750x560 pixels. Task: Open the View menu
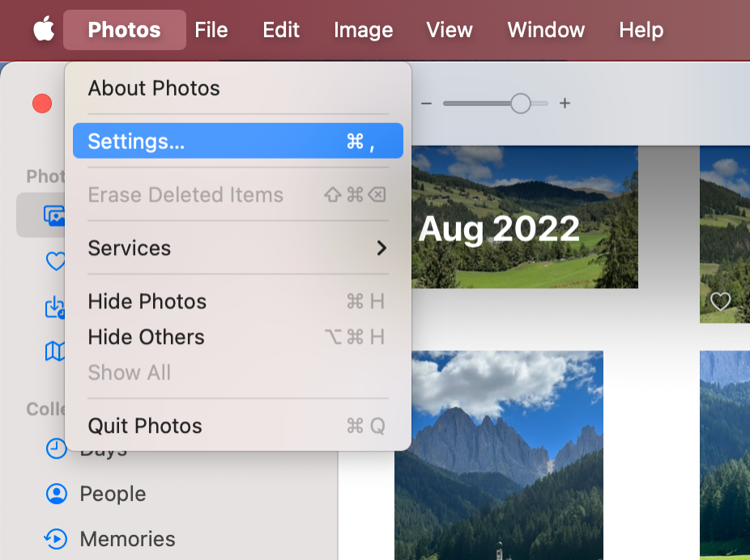[449, 30]
